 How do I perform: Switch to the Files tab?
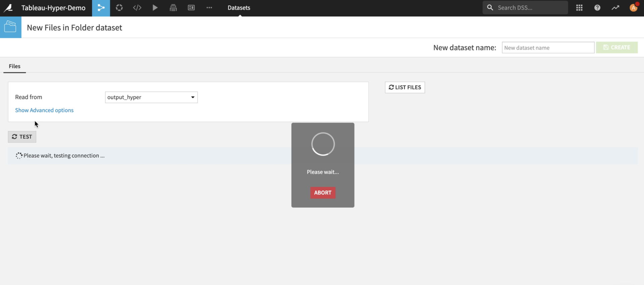14,66
